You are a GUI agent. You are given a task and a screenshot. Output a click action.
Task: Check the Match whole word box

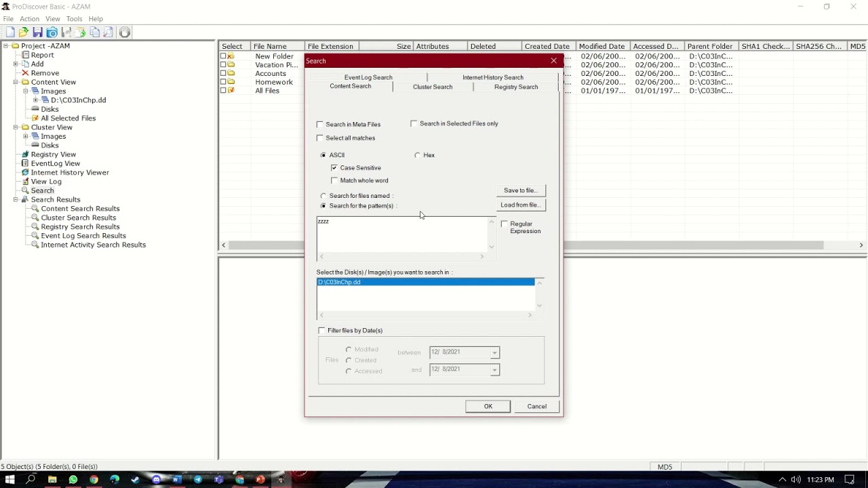(334, 180)
